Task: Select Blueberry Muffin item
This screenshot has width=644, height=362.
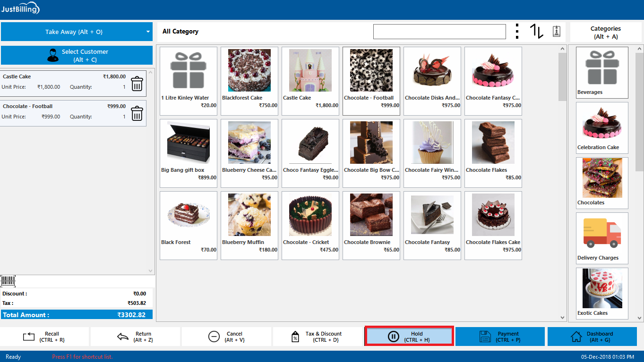Action: point(249,225)
